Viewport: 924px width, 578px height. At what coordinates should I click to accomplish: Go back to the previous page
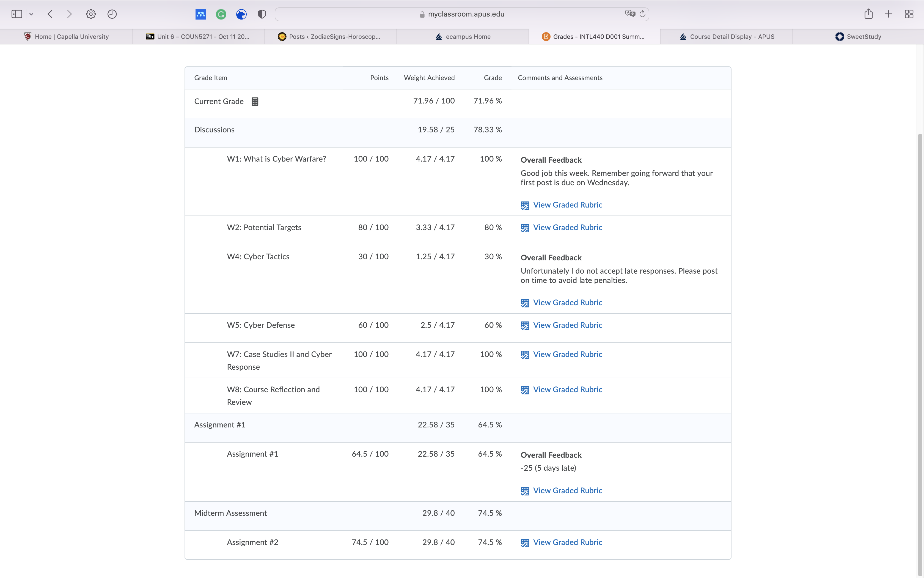click(x=50, y=14)
